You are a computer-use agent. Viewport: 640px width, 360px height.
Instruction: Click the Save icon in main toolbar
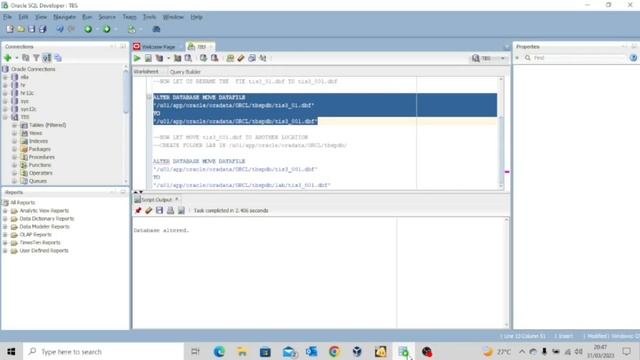[x=31, y=29]
